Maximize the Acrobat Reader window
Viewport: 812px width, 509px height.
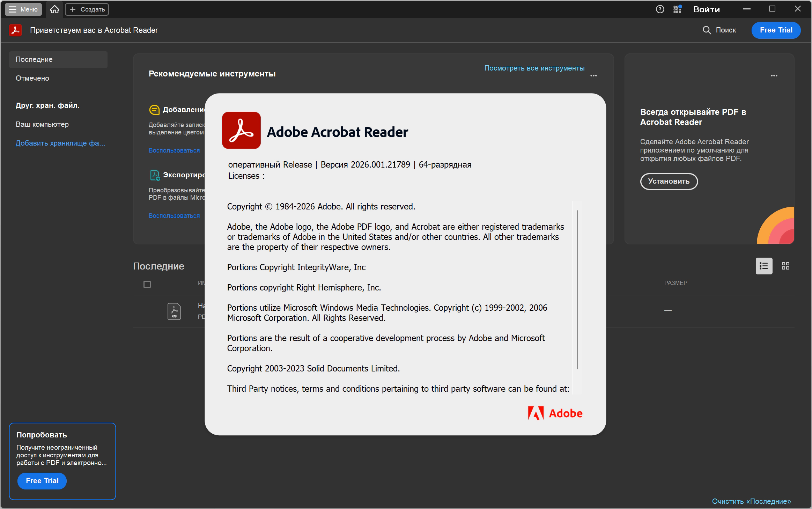[x=772, y=9]
